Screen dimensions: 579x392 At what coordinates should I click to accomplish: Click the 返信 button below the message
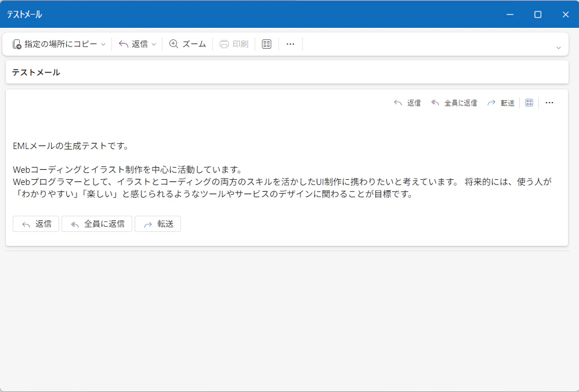point(36,224)
